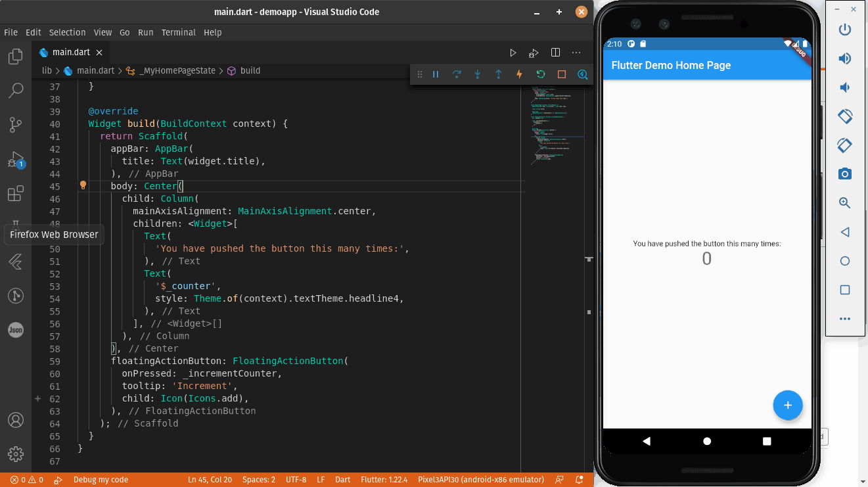Open the Source Control view
The height and width of the screenshot is (487, 868).
click(16, 124)
